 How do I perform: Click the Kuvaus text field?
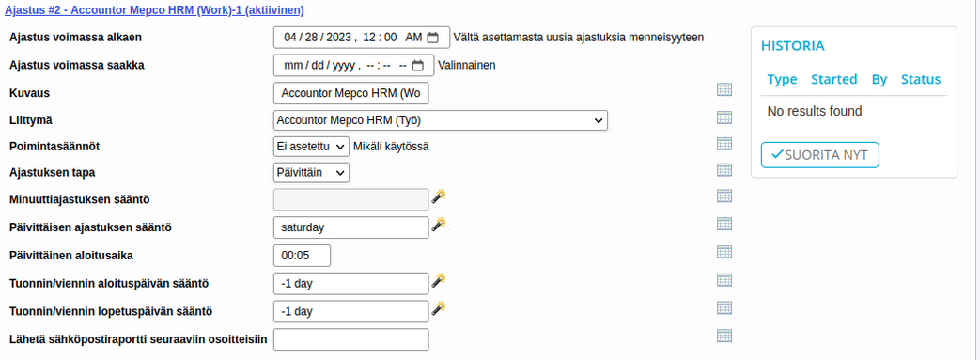click(x=351, y=93)
